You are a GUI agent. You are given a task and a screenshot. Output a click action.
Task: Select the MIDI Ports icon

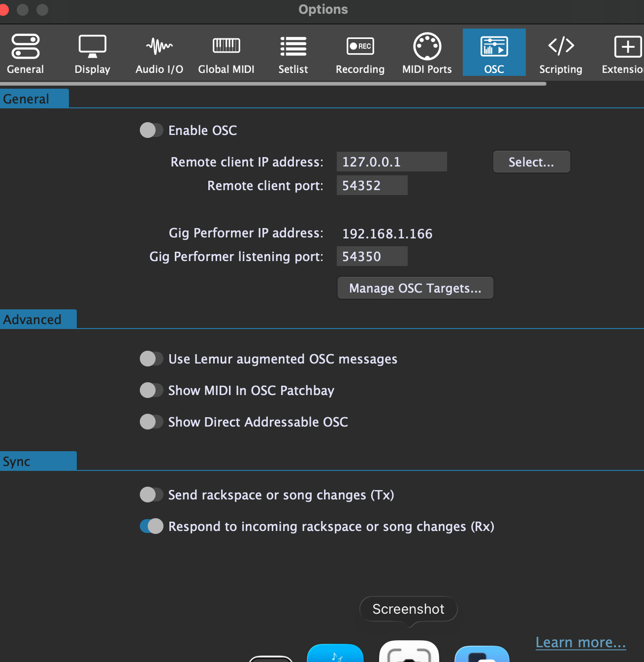coord(427,47)
